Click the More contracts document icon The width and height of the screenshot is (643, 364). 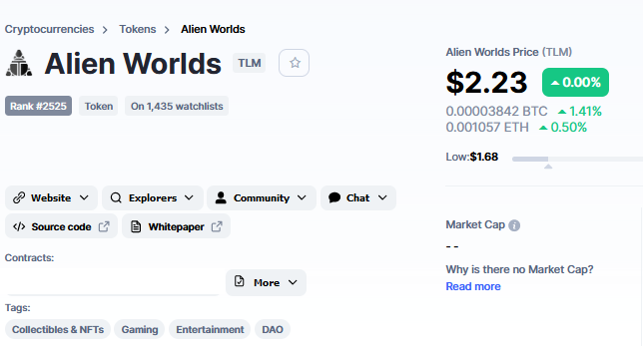[x=239, y=281]
